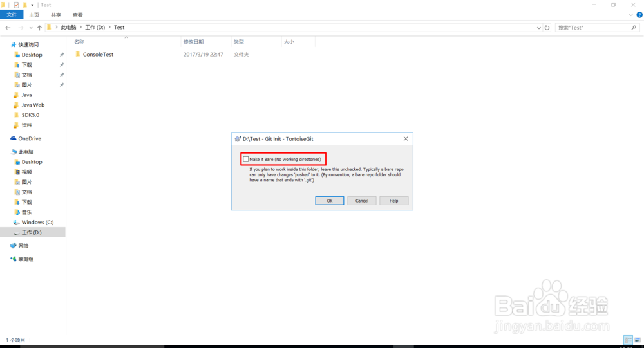
Task: Click the quick access properties checkmark icon
Action: [x=16, y=5]
